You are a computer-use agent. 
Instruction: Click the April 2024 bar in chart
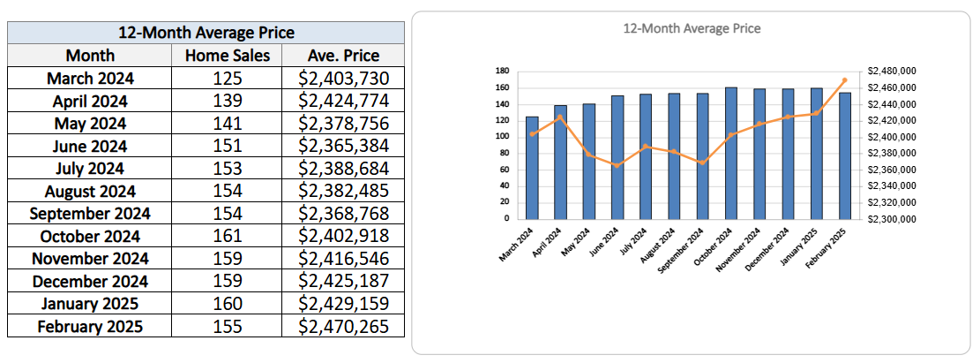pyautogui.click(x=560, y=163)
